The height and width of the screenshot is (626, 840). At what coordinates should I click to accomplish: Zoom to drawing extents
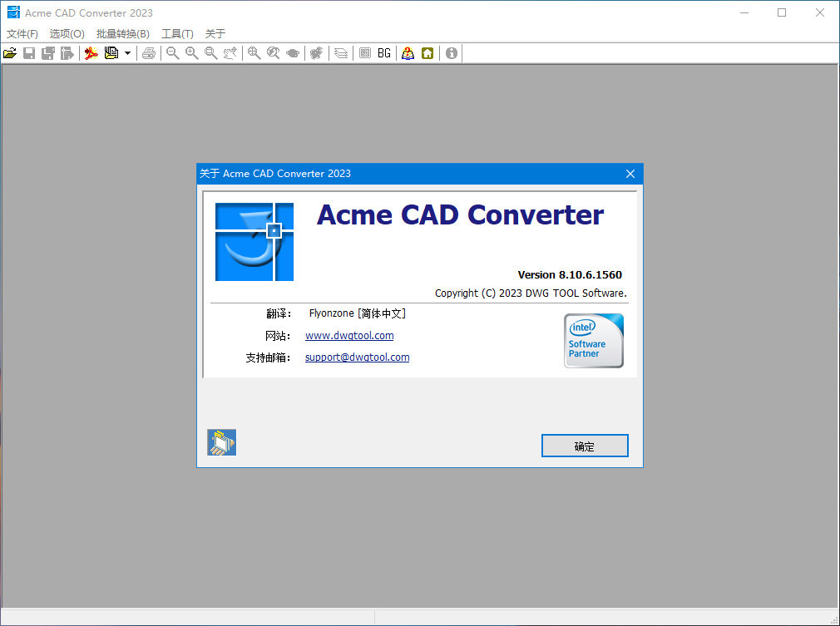253,52
